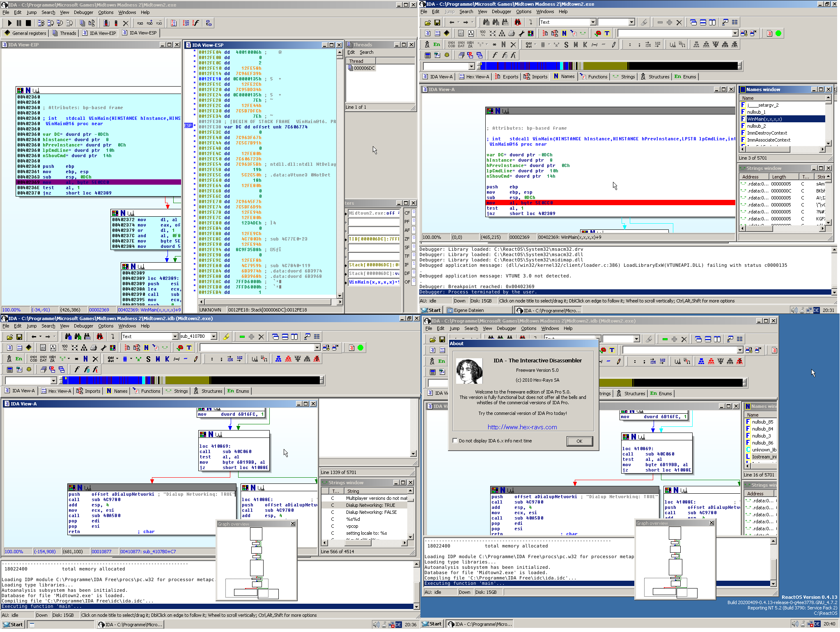This screenshot has height=632, width=840.
Task: Click Open file icon in bottom-left IDA window
Action: tap(9, 337)
